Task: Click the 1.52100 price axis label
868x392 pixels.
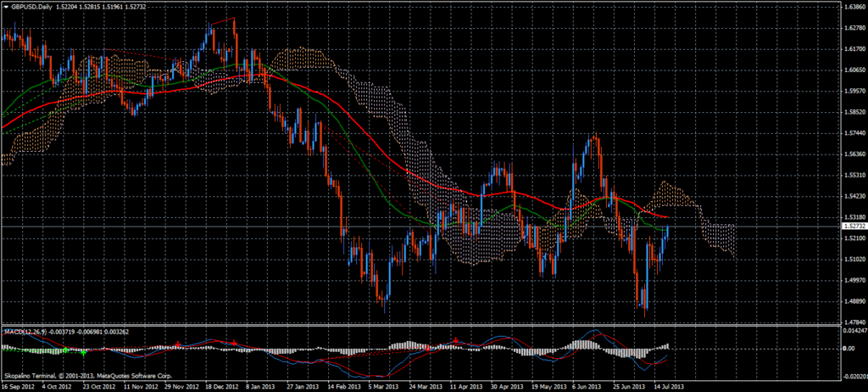Action: click(x=856, y=238)
